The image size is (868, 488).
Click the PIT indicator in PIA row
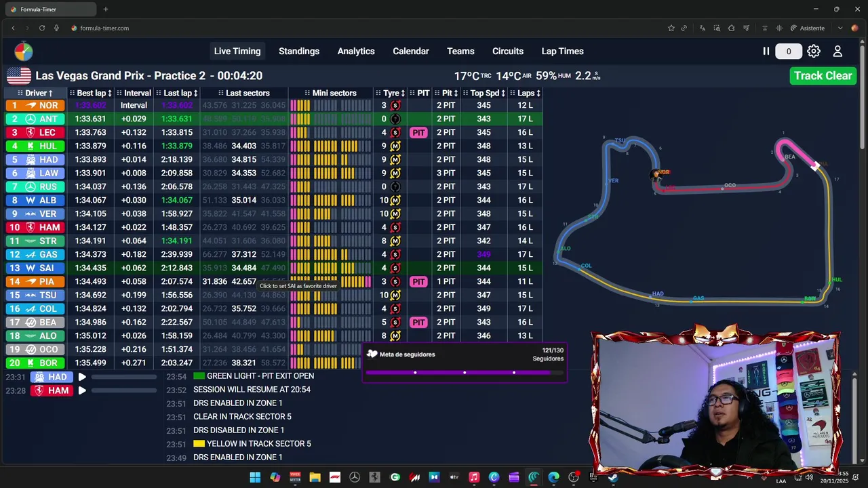tap(418, 282)
